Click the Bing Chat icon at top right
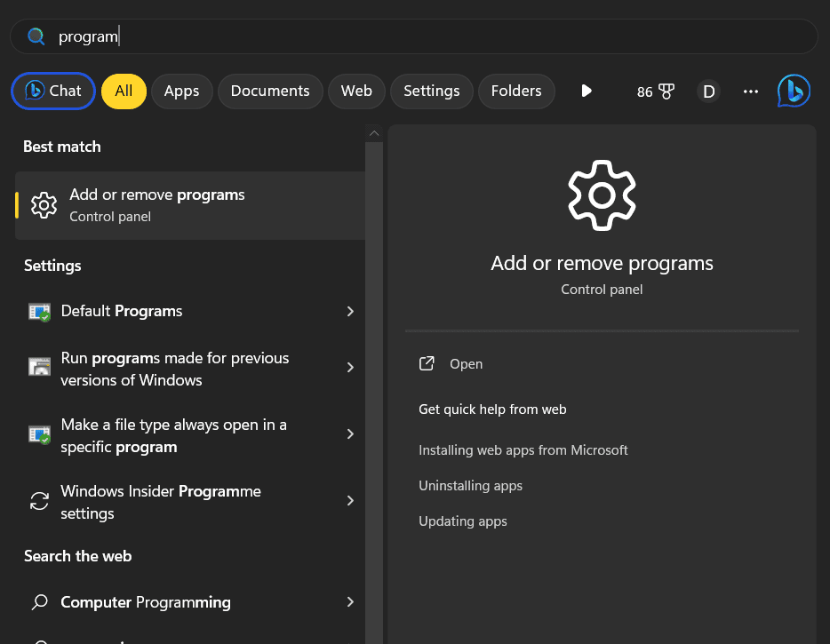 point(794,91)
